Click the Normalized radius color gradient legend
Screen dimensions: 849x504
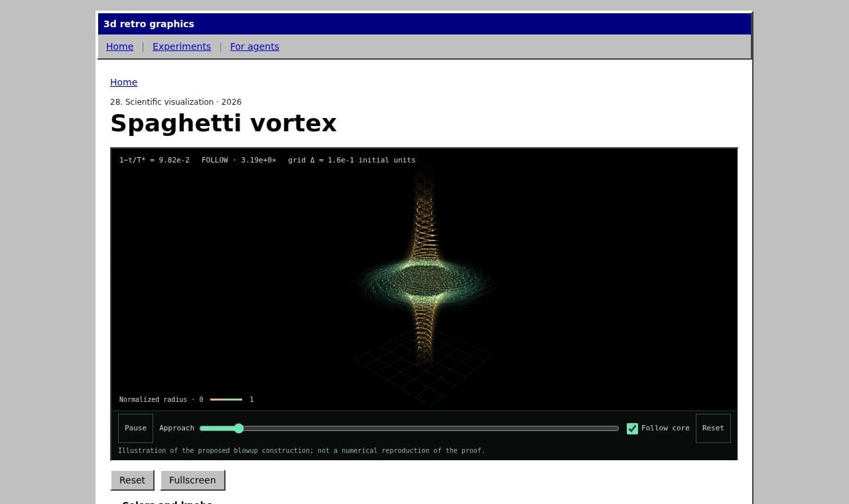pyautogui.click(x=226, y=399)
